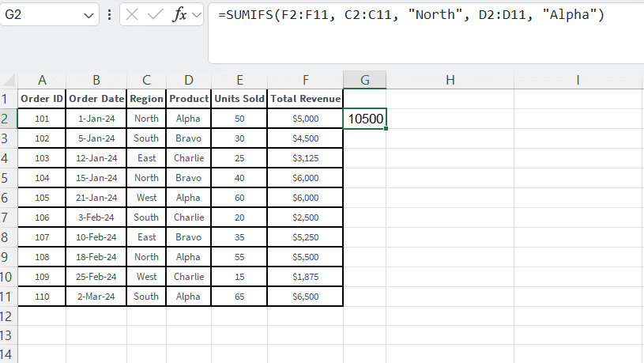Select the date cell 21-Jan-24
This screenshot has width=644, height=363.
click(96, 198)
